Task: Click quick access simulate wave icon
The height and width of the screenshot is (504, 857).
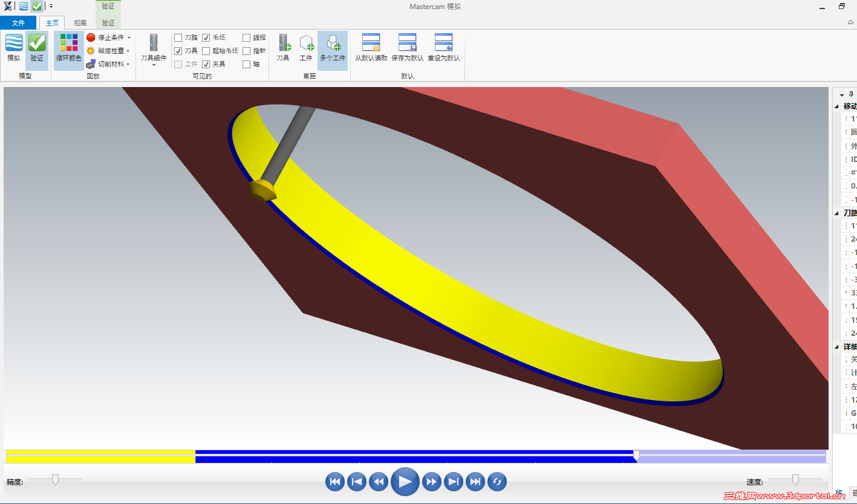Action: click(24, 6)
